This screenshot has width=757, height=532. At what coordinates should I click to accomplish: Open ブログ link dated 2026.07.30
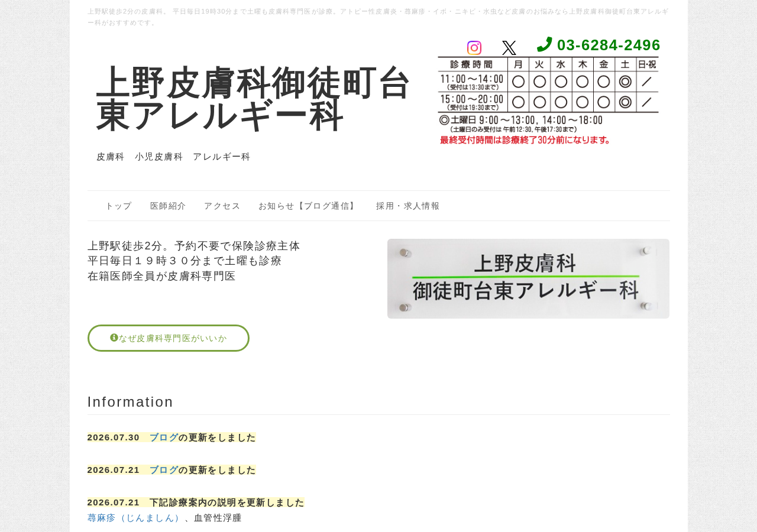(164, 437)
